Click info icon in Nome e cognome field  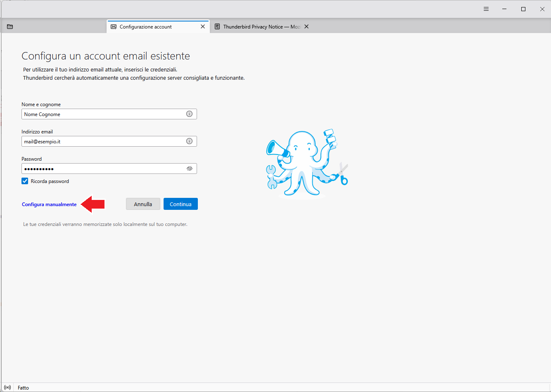(x=189, y=114)
